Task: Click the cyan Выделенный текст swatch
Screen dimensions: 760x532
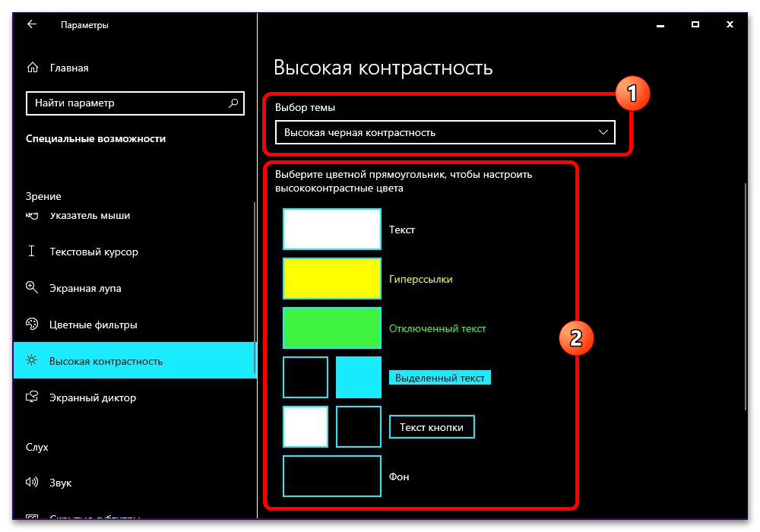Action: (359, 377)
